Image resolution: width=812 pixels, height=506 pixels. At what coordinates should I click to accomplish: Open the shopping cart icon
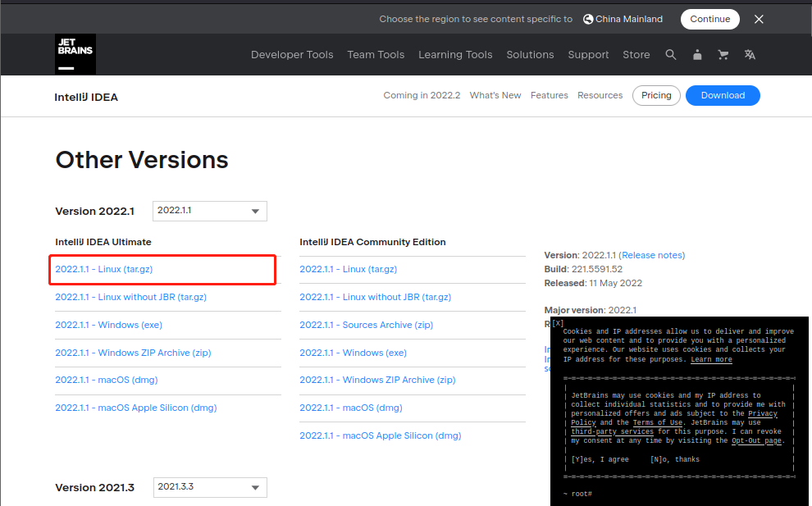pos(723,54)
